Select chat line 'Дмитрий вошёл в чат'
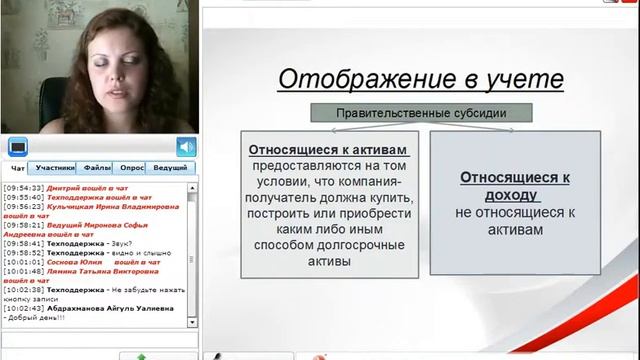 66,188
